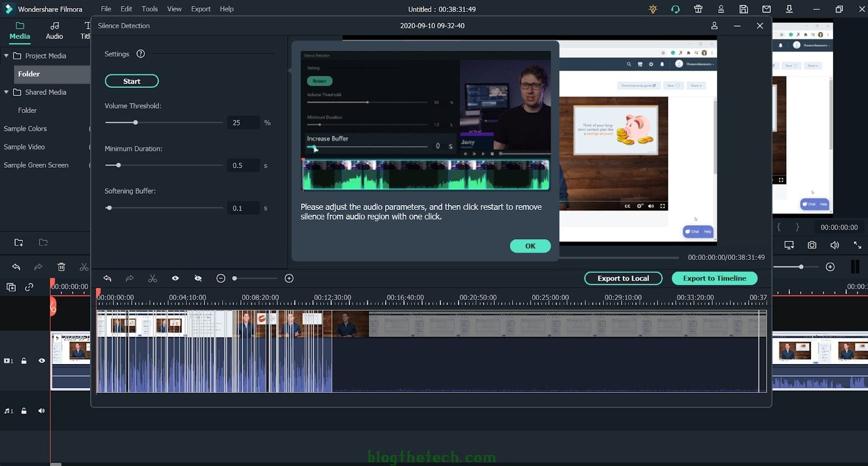
Task: Click the lightbulb tips icon
Action: (653, 9)
